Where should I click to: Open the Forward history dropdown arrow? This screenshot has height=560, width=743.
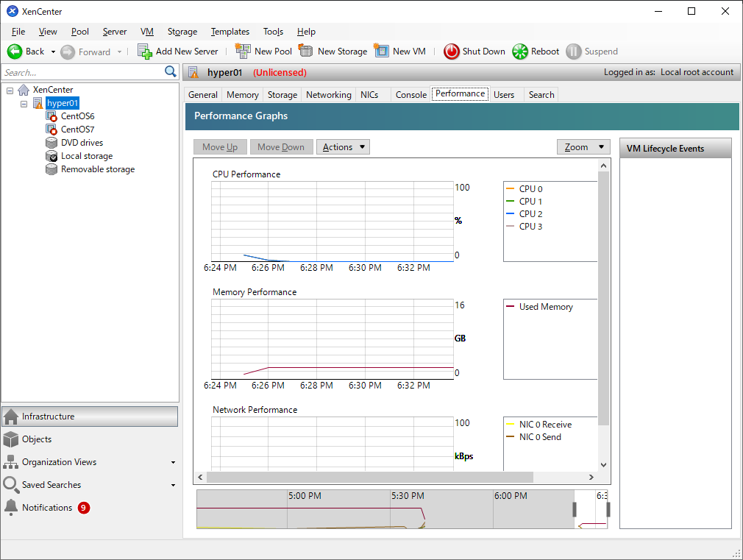[119, 52]
